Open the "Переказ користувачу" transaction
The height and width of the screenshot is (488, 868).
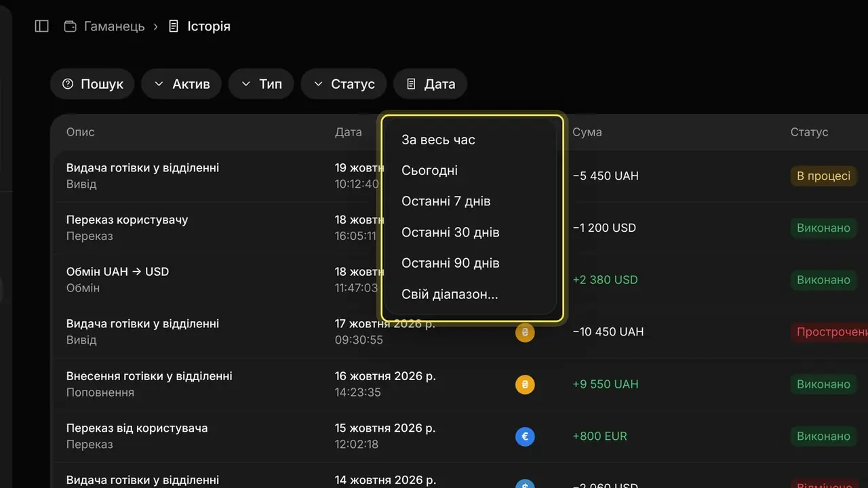click(x=127, y=220)
